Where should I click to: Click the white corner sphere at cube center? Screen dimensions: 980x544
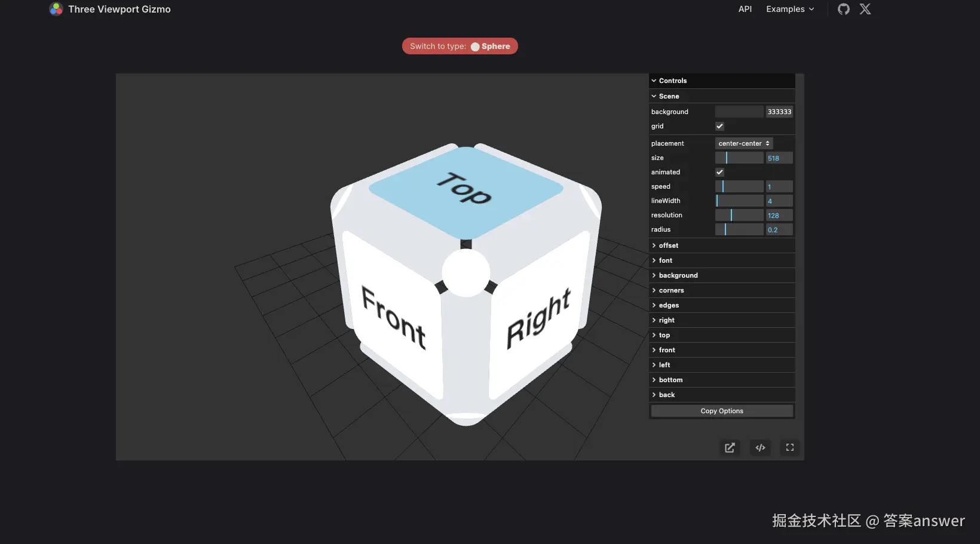466,273
